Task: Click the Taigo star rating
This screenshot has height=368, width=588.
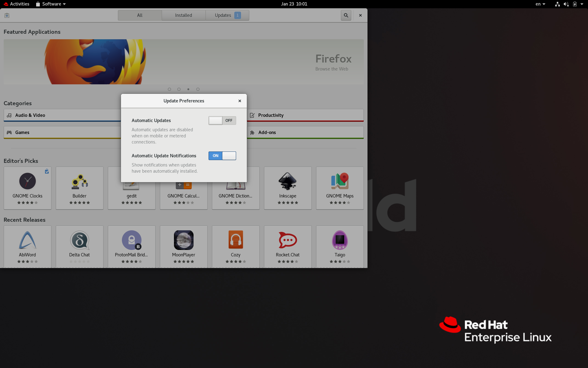Action: [x=340, y=262]
